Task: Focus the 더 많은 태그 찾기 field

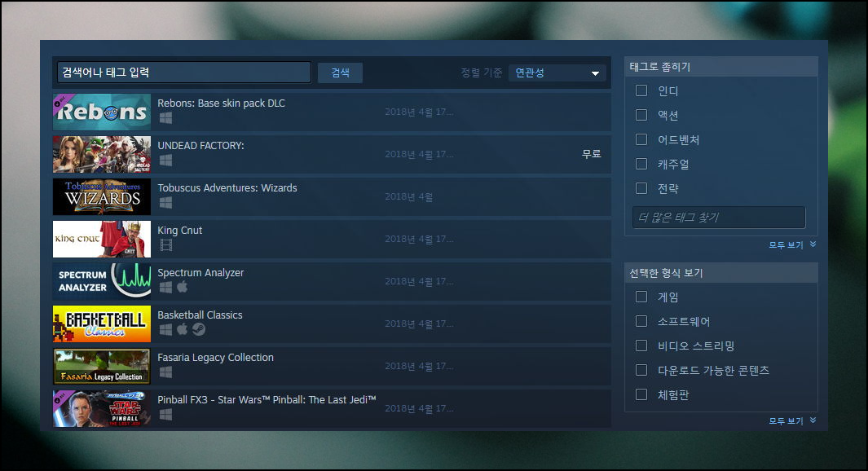Action: click(719, 218)
